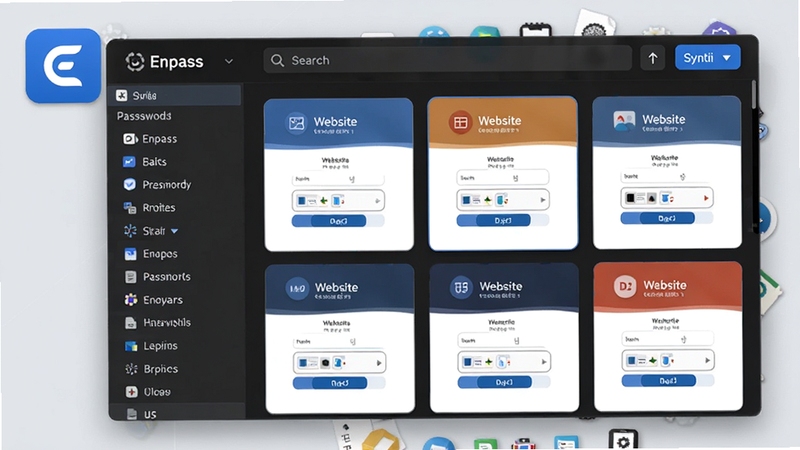Click the Website title on the red card
Screen dimensions: 800x450
[x=665, y=285]
